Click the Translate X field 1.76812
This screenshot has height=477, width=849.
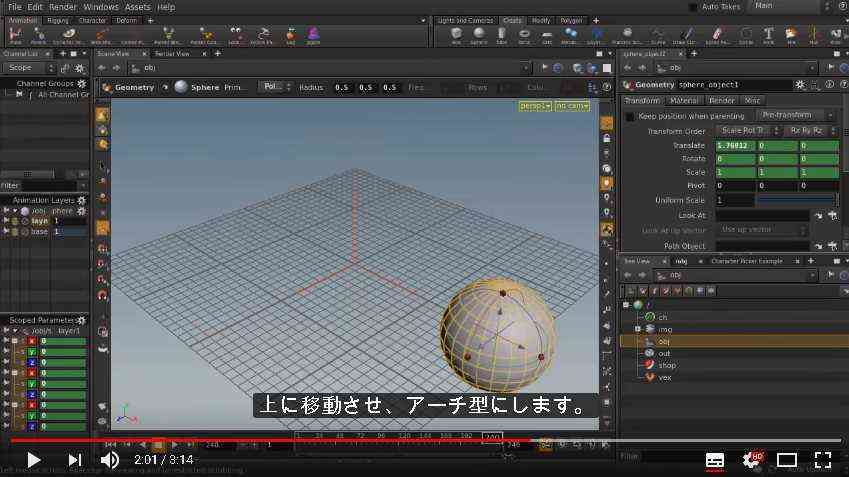[x=735, y=146]
